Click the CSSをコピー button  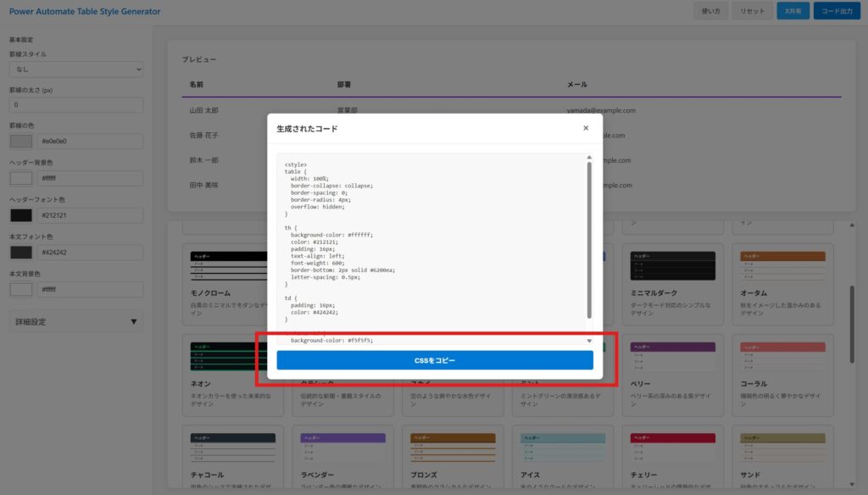(x=435, y=360)
